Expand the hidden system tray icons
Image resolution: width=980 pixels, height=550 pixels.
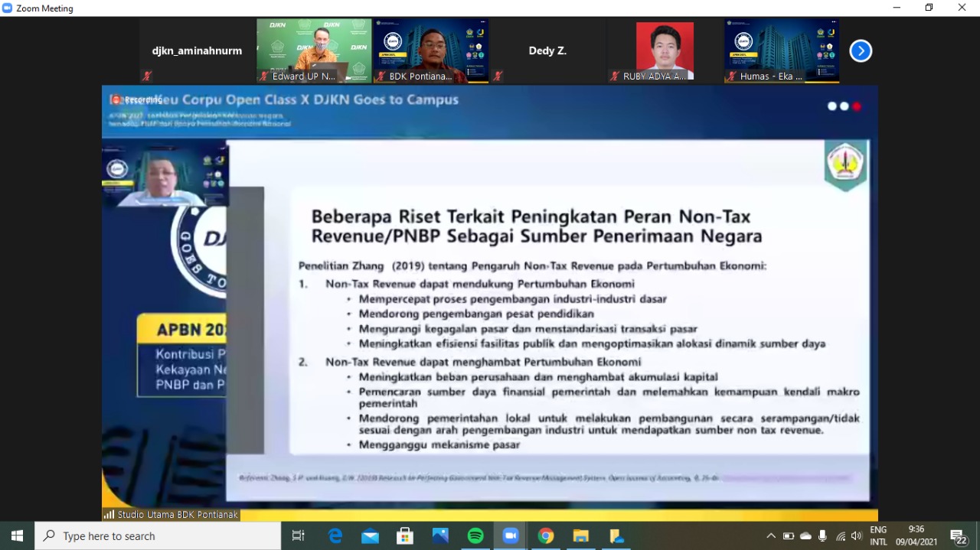point(771,536)
